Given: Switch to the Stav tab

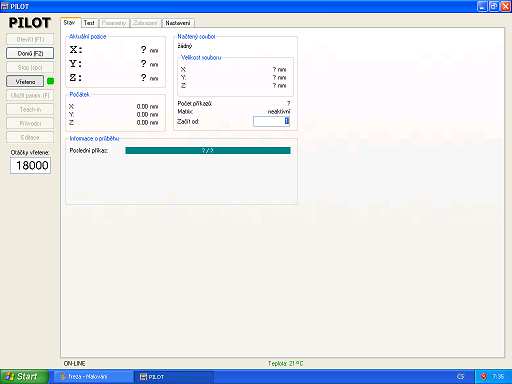Looking at the screenshot, I should click(x=70, y=23).
